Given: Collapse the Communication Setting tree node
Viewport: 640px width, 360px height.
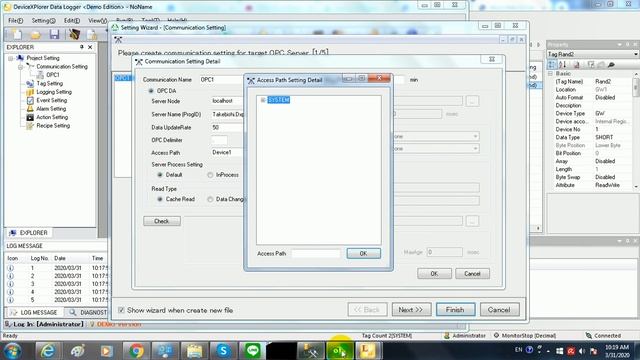Looking at the screenshot, I should [x=20, y=67].
